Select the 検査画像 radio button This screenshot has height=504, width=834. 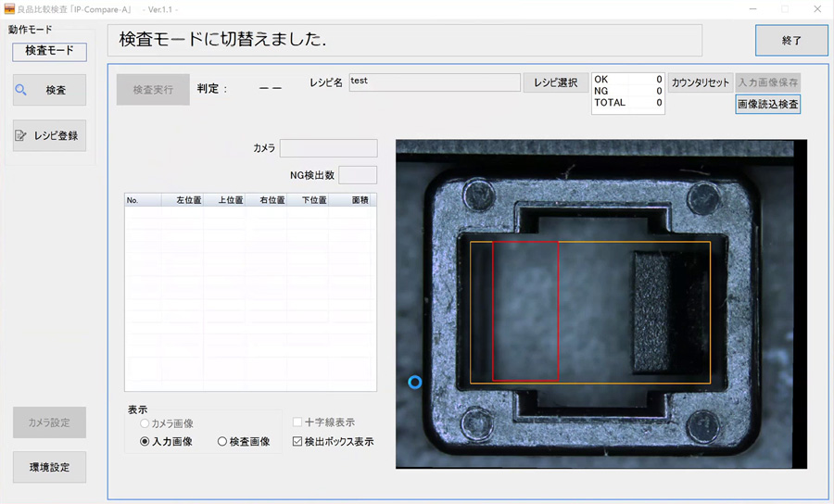tap(222, 442)
